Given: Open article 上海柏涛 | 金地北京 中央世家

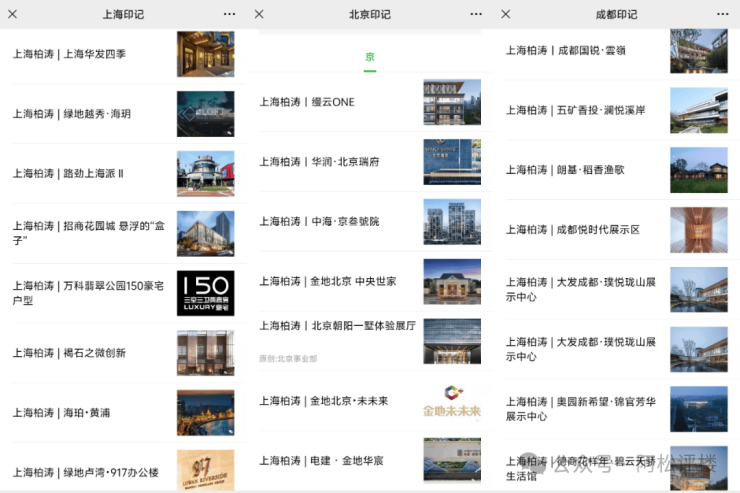Looking at the screenshot, I should click(327, 282).
